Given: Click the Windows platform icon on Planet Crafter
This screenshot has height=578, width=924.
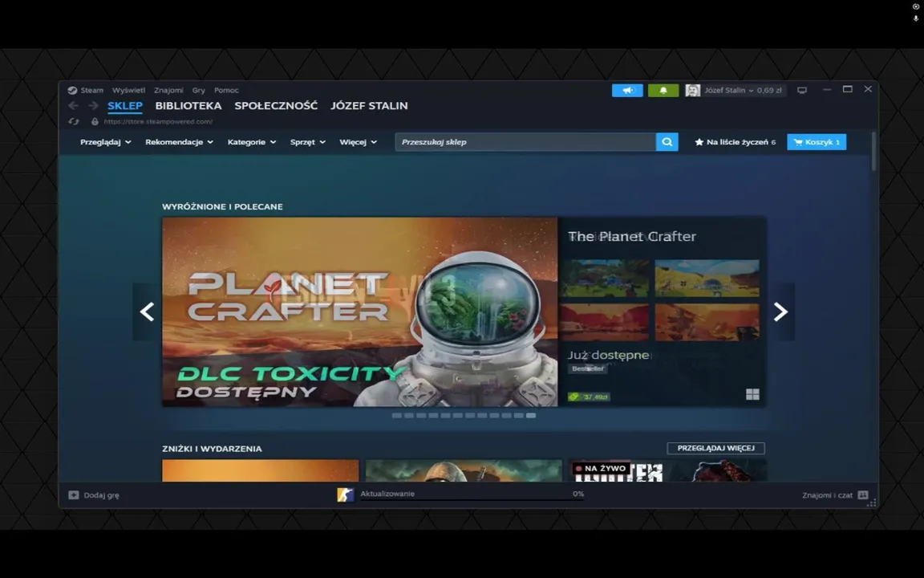Looking at the screenshot, I should coord(752,395).
